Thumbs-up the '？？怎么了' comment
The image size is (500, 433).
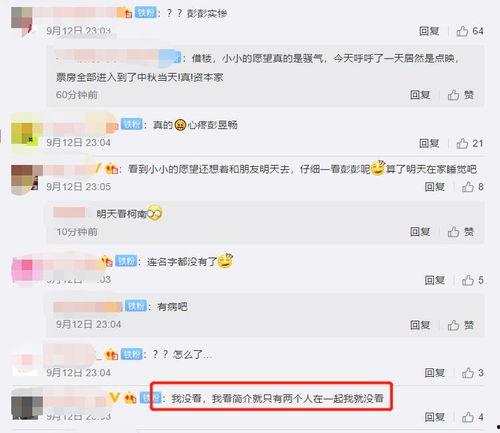[x=472, y=373]
